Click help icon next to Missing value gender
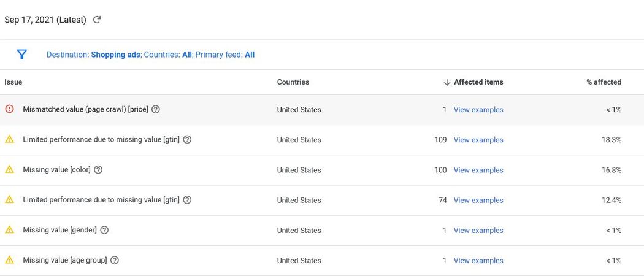Viewport: 644px width, 276px height. tap(104, 230)
